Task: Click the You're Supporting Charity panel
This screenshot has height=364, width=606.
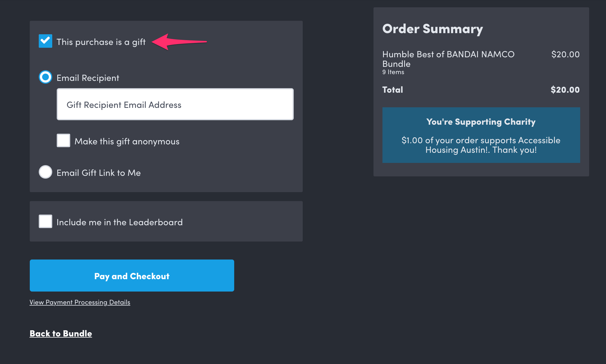Action: (481, 135)
